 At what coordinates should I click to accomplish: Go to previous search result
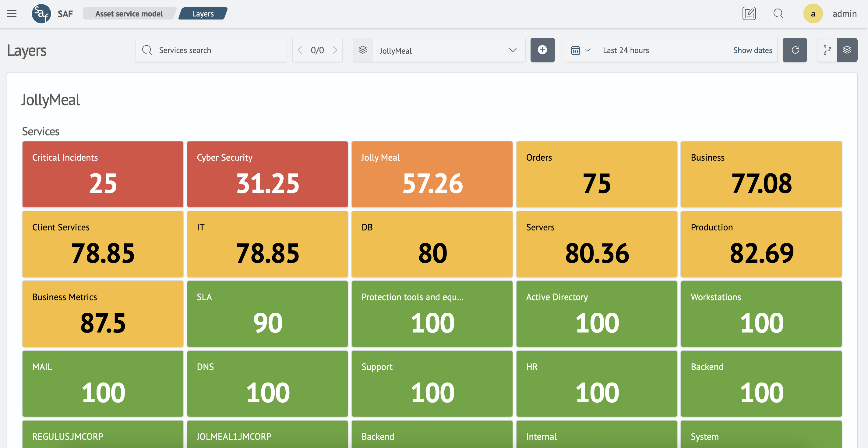coord(300,50)
